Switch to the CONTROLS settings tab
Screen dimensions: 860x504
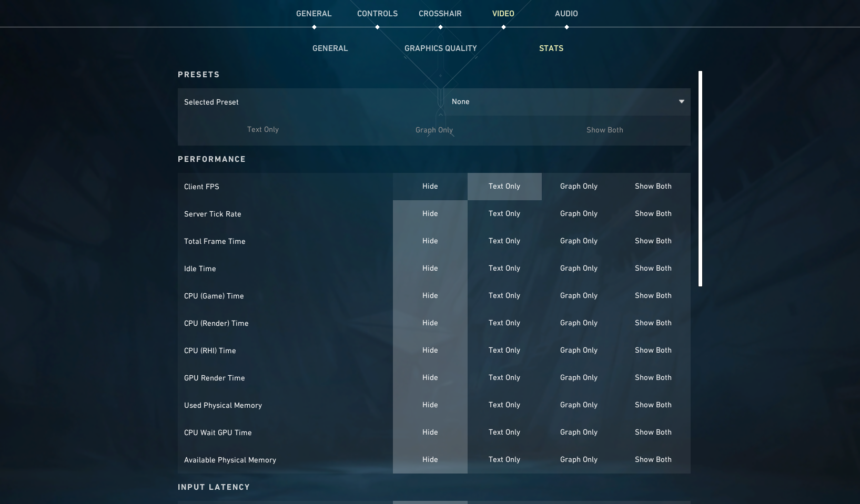[x=377, y=14]
